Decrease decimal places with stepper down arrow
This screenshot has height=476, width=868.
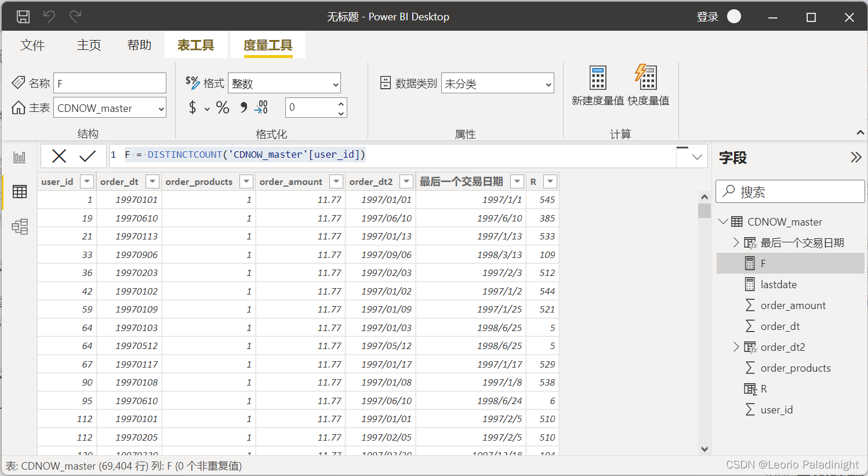click(341, 112)
